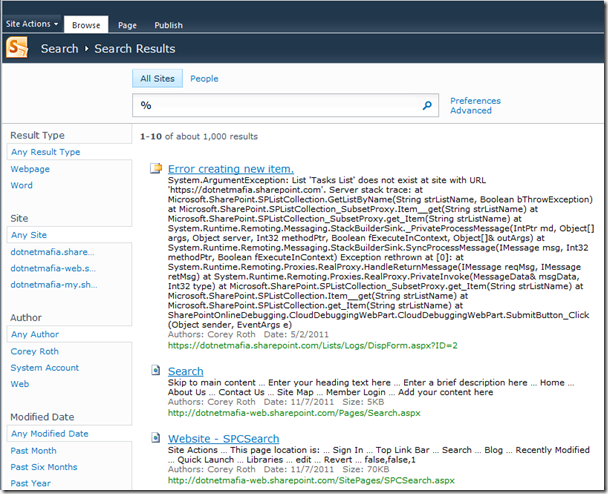
Task: Select Any Author refiner
Action: (x=35, y=334)
